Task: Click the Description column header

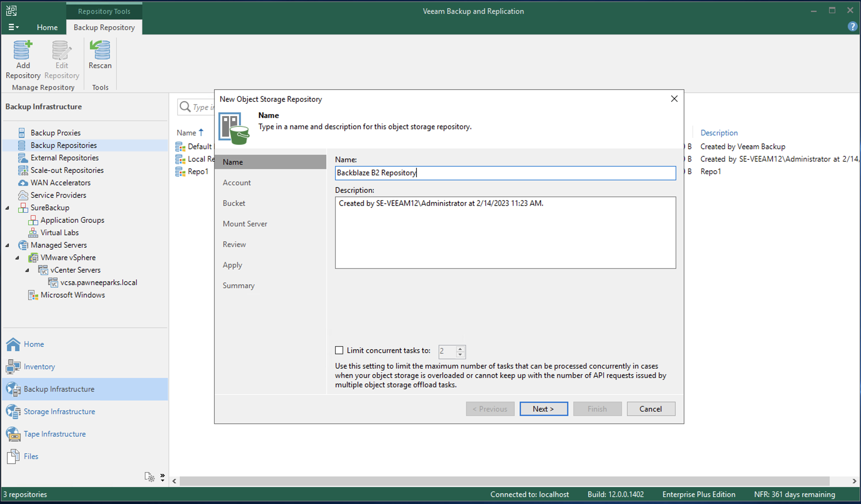Action: click(719, 133)
